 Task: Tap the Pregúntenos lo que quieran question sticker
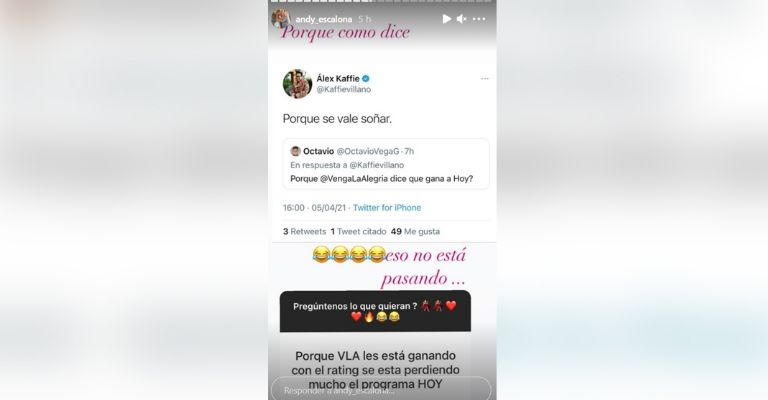(x=375, y=311)
